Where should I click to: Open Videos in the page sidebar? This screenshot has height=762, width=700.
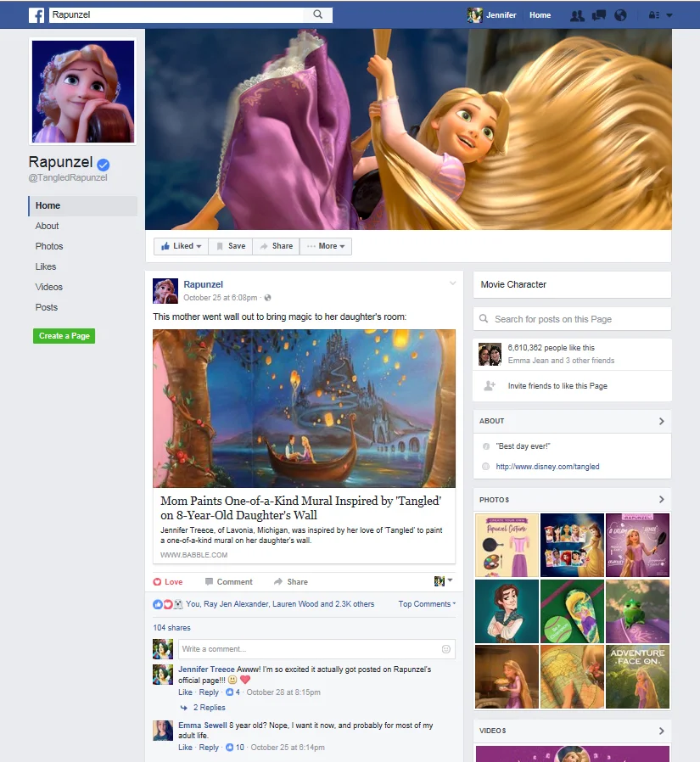coord(48,287)
